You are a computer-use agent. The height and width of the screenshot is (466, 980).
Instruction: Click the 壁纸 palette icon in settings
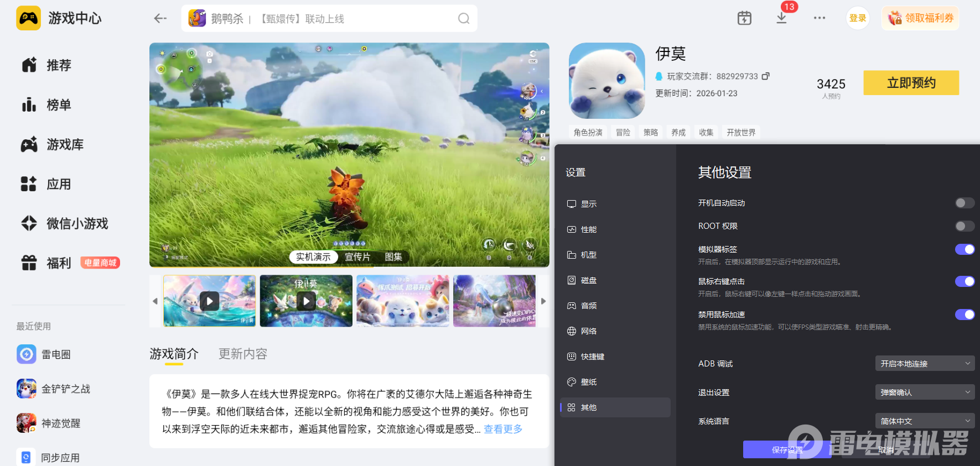tap(572, 382)
